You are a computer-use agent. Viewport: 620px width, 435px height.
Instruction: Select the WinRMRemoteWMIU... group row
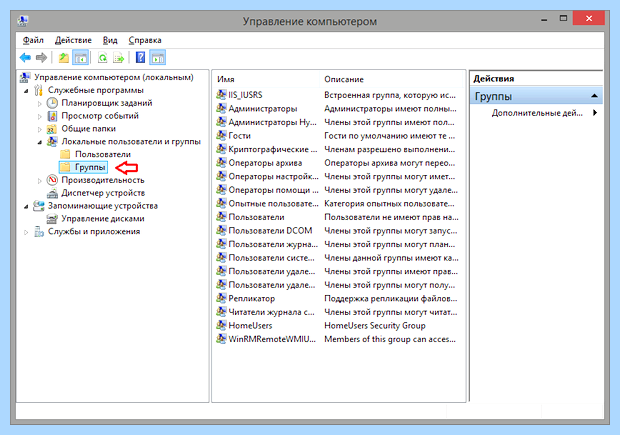tap(338, 339)
